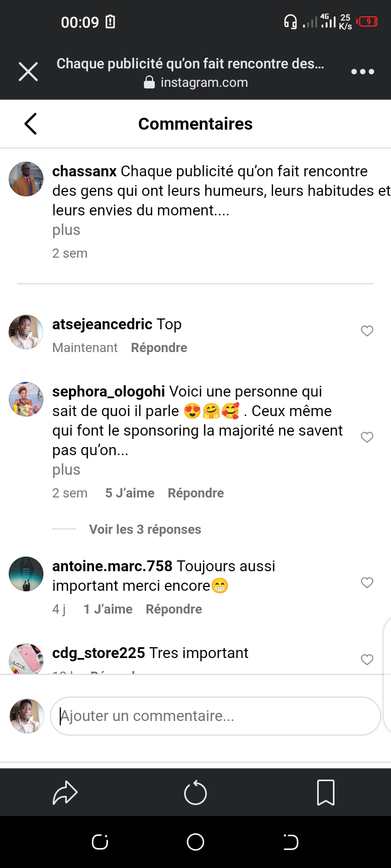
Task: Like antoine.marc.758's comment
Action: click(x=367, y=583)
